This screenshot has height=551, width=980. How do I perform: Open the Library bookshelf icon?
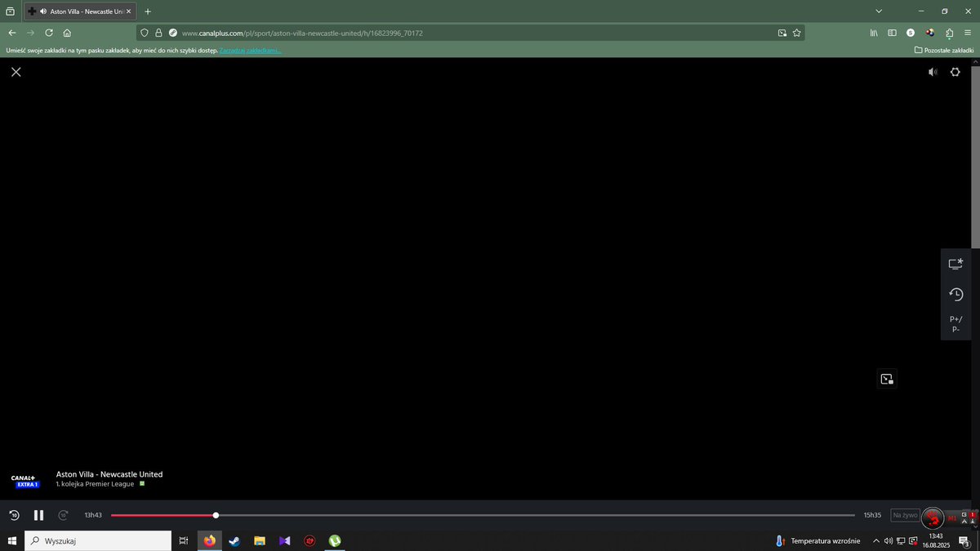click(x=873, y=33)
